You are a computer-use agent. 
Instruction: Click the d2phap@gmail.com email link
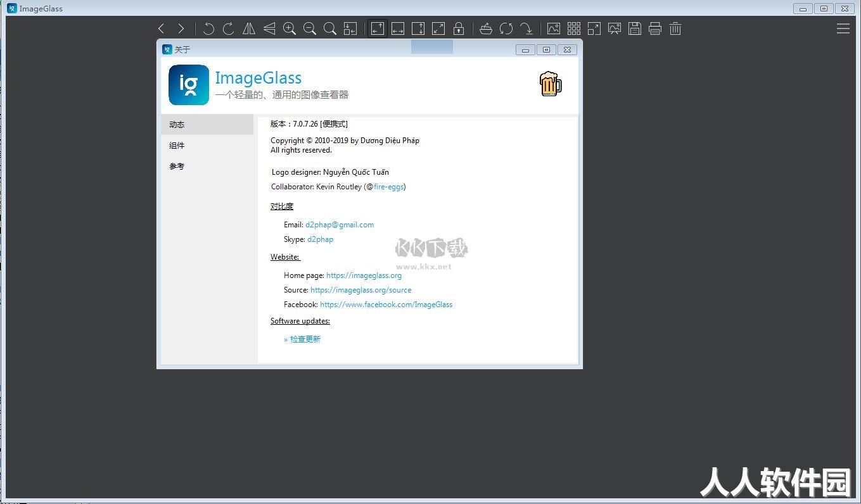click(x=340, y=225)
